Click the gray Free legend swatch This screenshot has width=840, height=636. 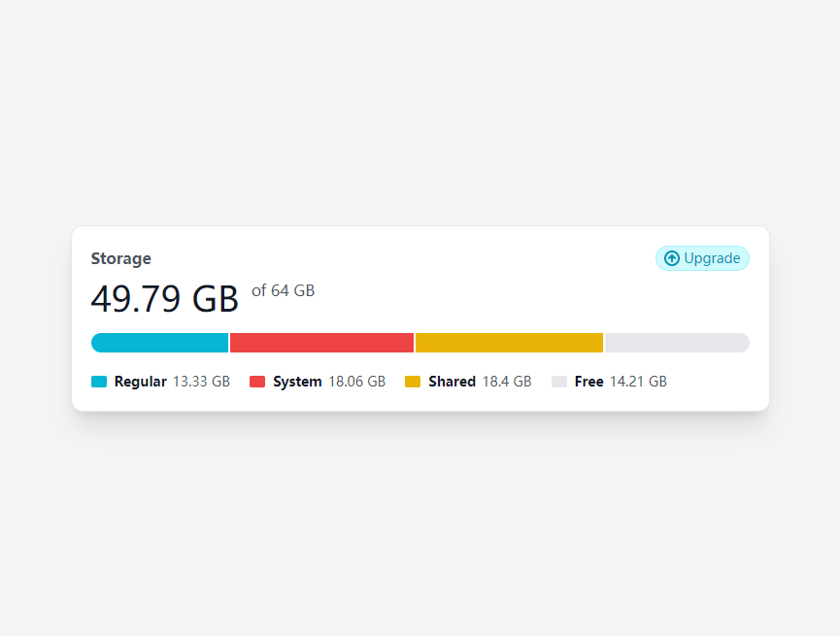(559, 382)
